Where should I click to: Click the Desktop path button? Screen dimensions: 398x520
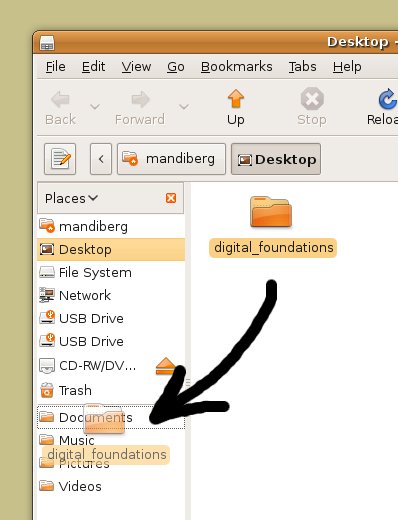coord(276,159)
